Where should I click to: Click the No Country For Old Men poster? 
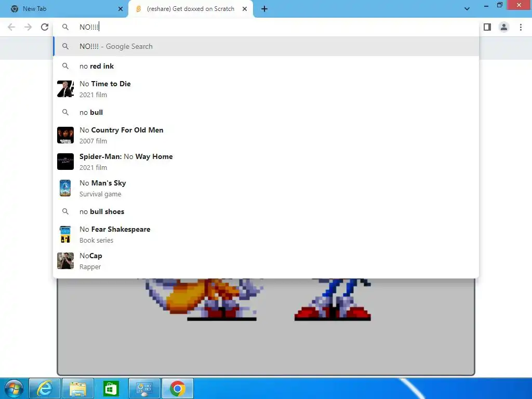65,135
